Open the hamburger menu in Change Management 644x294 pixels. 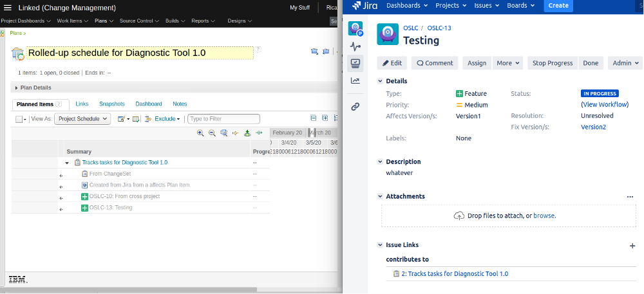click(7, 8)
